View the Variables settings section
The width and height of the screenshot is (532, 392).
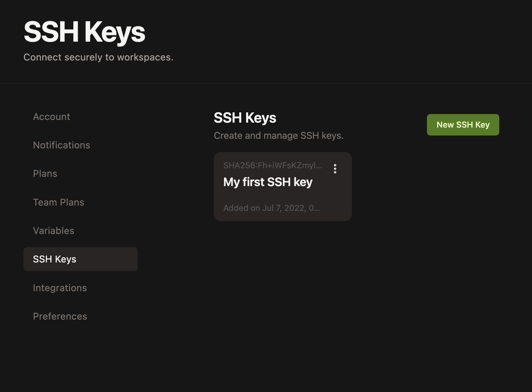[x=53, y=230]
